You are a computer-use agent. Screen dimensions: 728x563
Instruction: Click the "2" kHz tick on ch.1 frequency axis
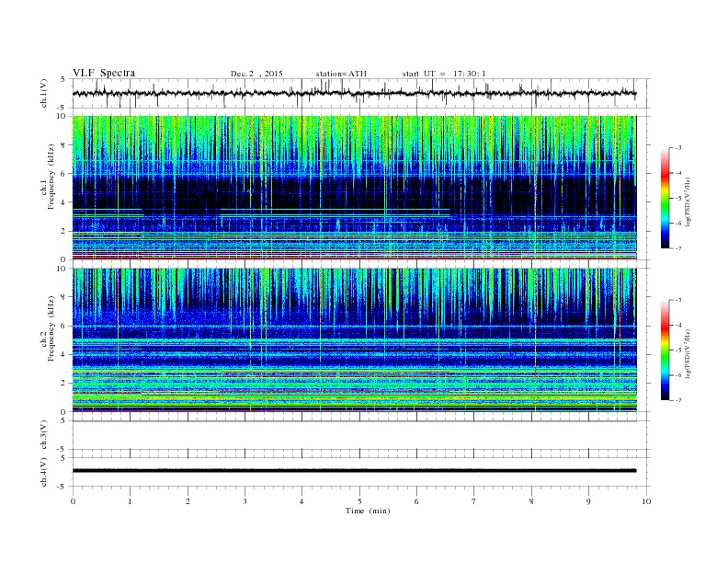click(64, 231)
